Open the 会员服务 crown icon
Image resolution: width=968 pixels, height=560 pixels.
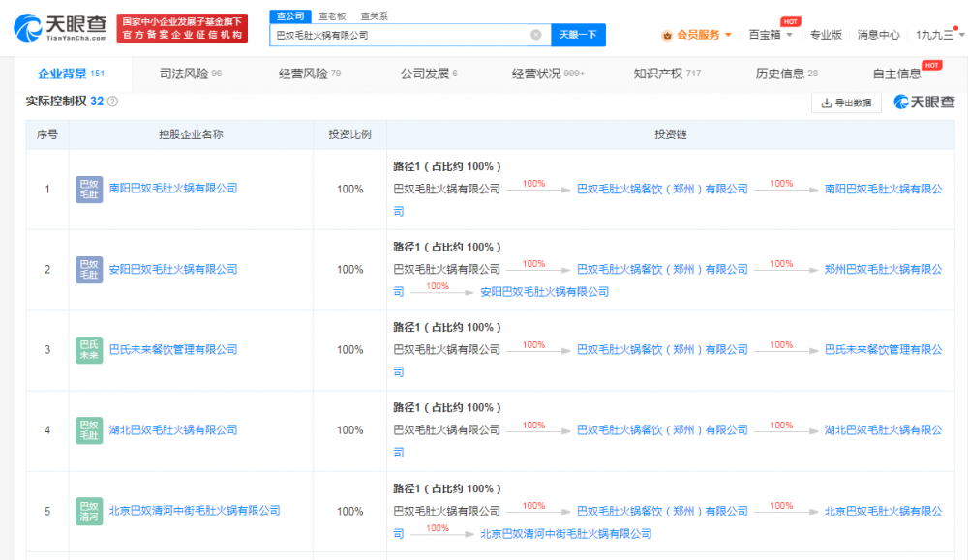point(667,35)
